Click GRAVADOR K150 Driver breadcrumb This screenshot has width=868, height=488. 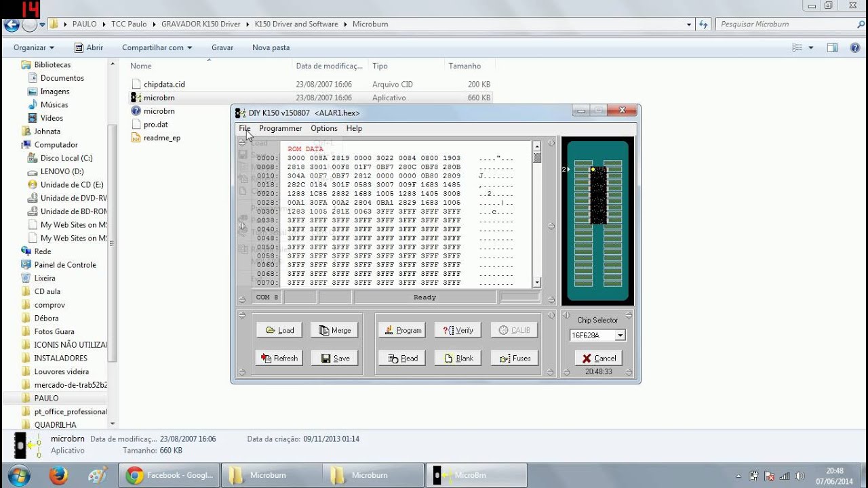pyautogui.click(x=201, y=24)
